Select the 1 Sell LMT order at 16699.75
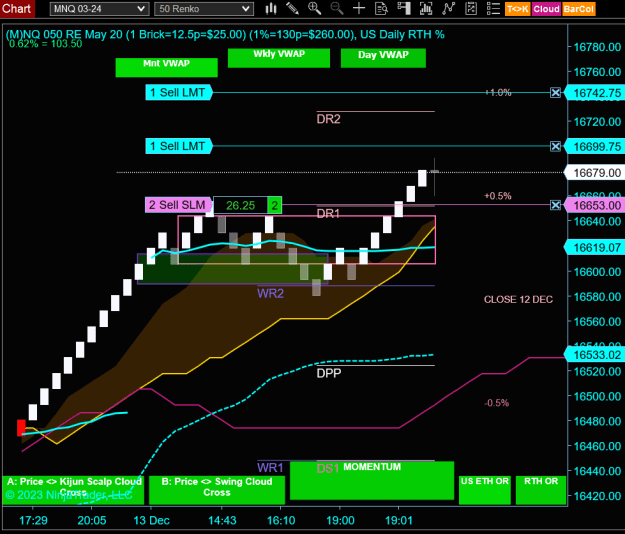 [179, 146]
